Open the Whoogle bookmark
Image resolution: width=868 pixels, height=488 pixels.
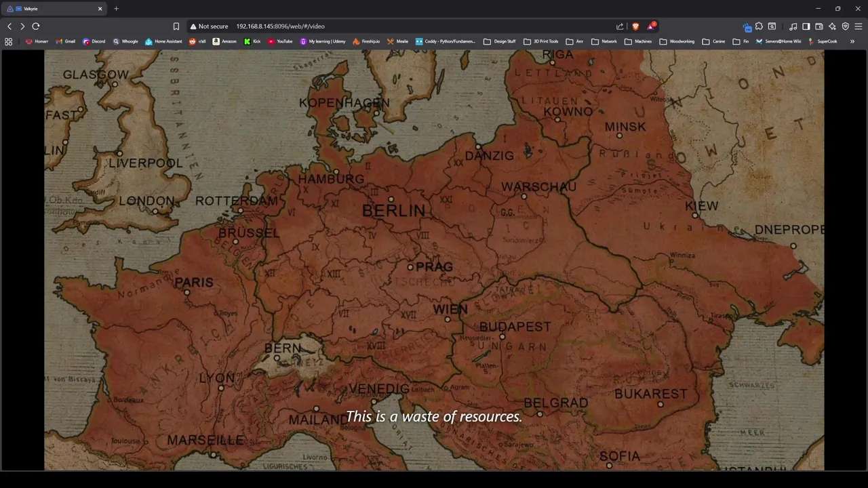125,41
